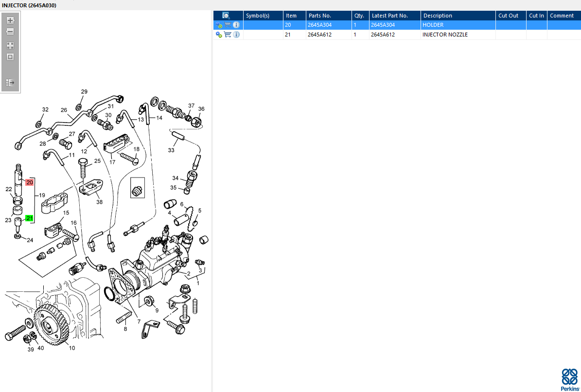581x392 pixels.
Task: Click the INJECTOR (2645A030) title text
Action: [29, 5]
